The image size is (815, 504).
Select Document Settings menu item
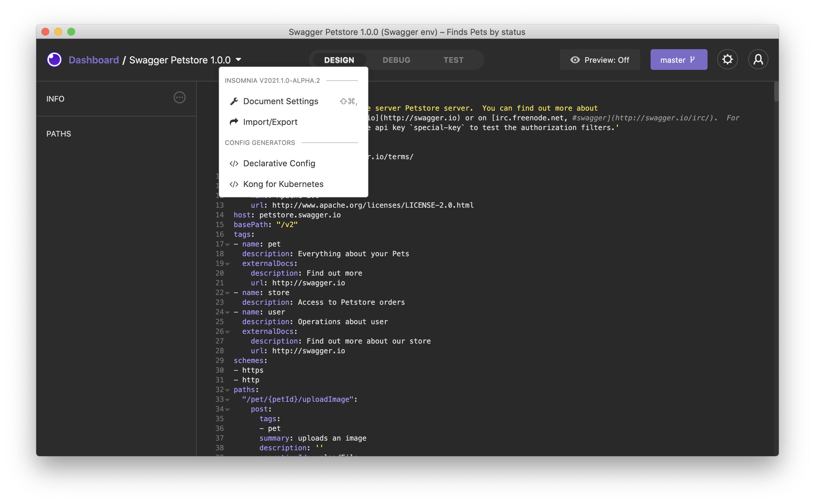[x=294, y=101]
